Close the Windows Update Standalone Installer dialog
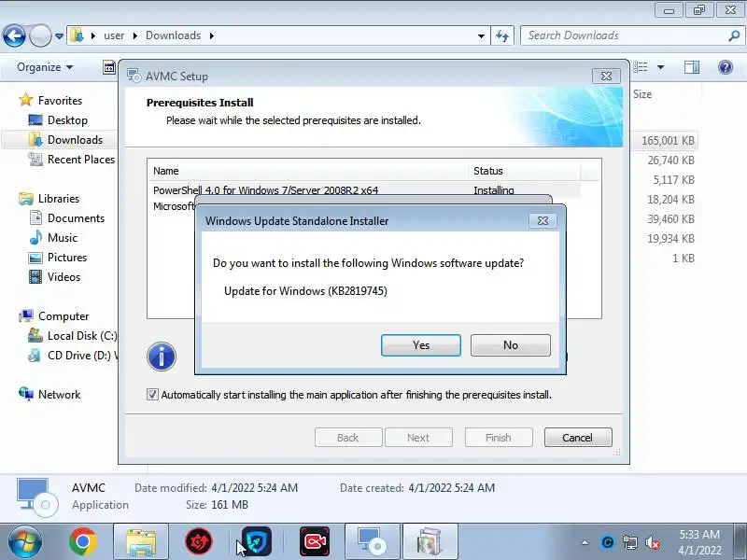Image resolution: width=747 pixels, height=560 pixels. (543, 221)
